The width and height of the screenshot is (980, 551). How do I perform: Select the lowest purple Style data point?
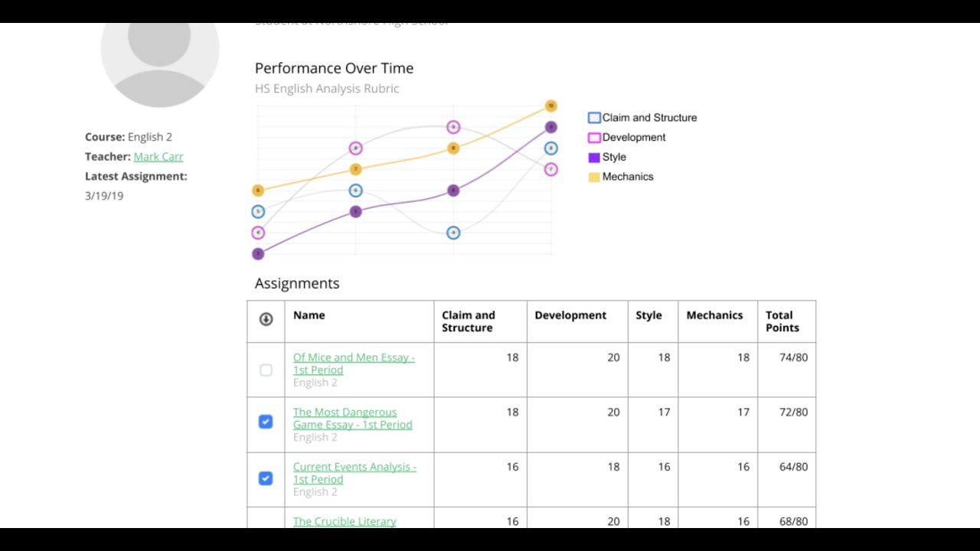258,253
